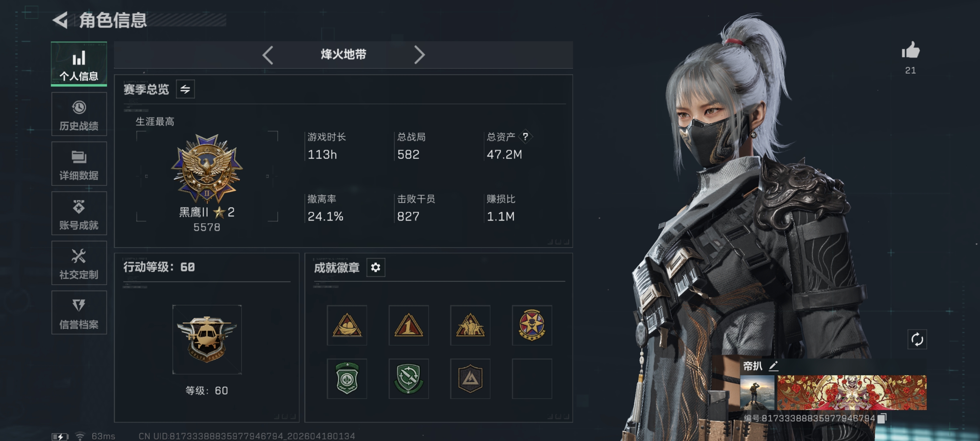This screenshot has width=980, height=441.
Task: Open the 历史战绩 tab
Action: 79,114
